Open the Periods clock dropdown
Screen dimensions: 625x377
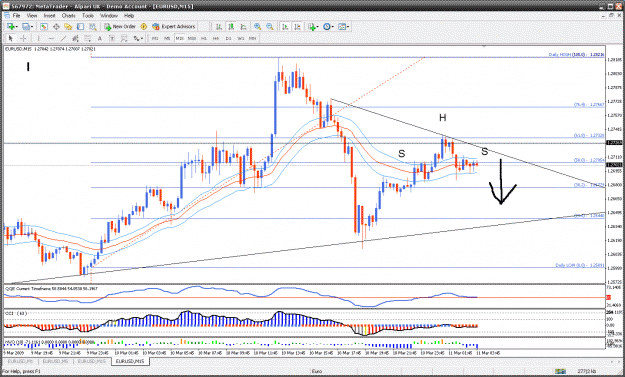[x=329, y=27]
